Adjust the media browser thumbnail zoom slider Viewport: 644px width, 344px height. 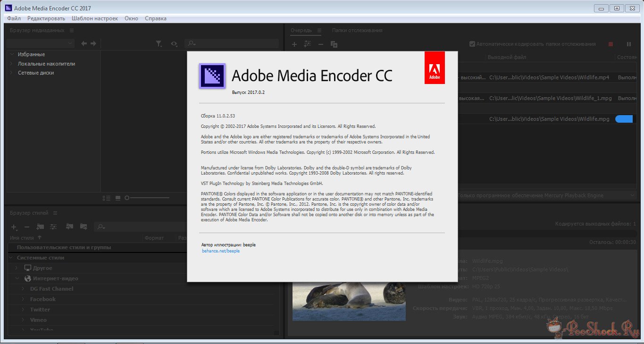[127, 198]
